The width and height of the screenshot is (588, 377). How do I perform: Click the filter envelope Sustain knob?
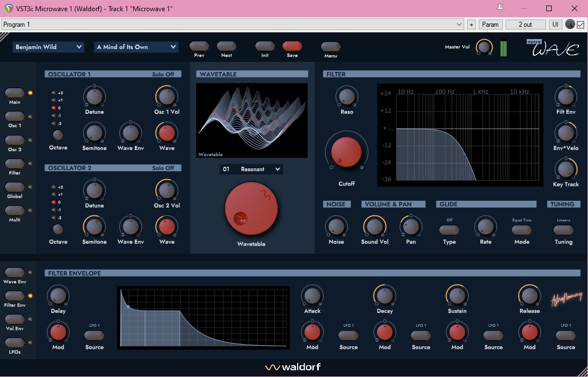click(457, 296)
